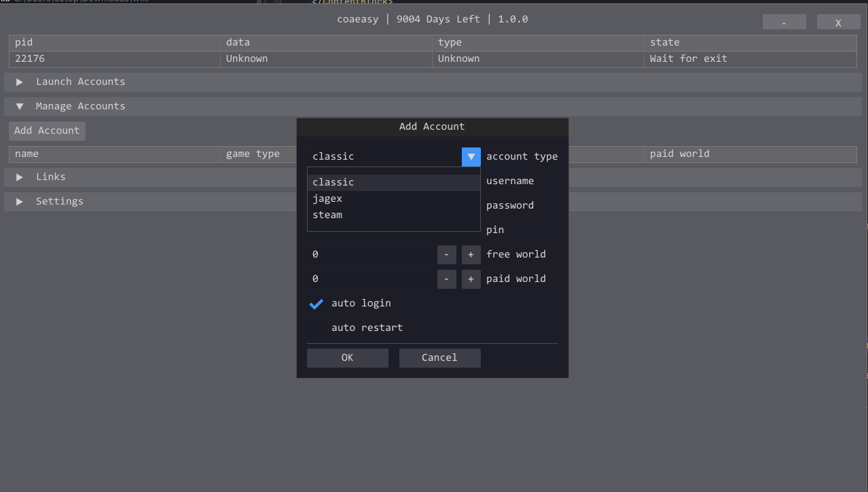The image size is (868, 492).
Task: Cancel the Add Account dialog
Action: click(x=439, y=357)
